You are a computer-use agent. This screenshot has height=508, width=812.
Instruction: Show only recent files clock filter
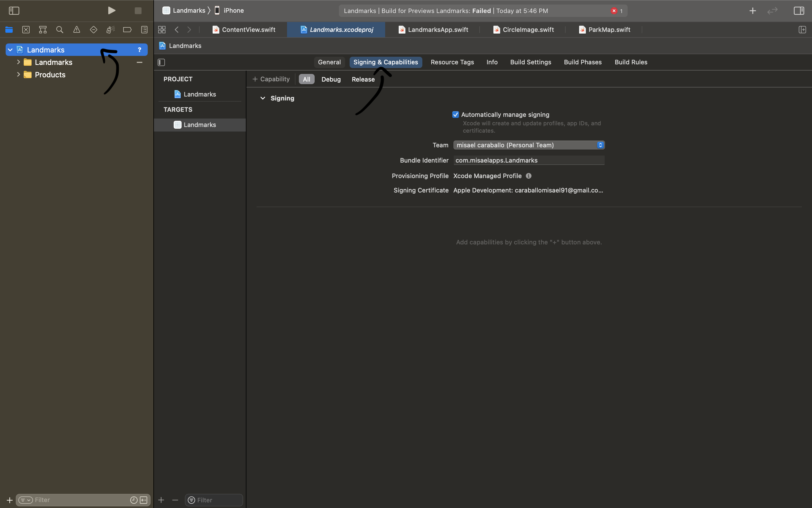tap(134, 500)
